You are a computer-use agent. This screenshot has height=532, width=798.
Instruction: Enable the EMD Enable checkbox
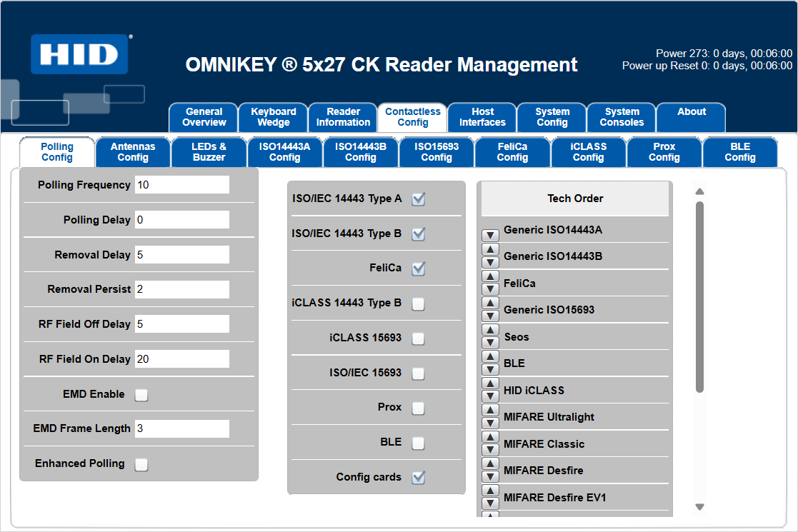click(141, 395)
